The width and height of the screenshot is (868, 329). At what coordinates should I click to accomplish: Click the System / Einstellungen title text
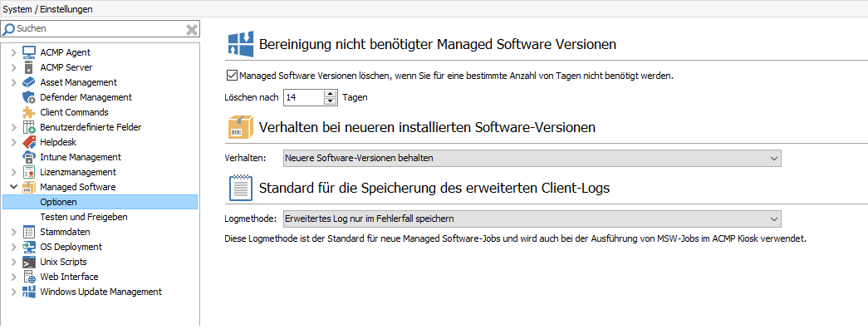pos(48,9)
